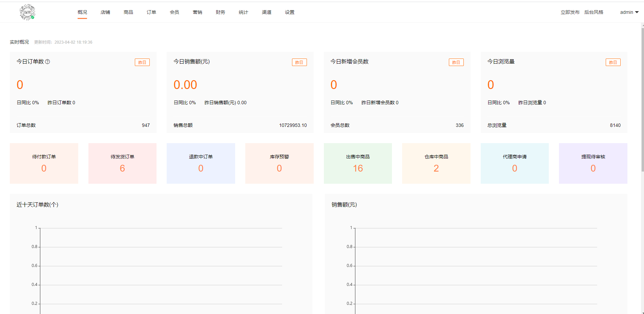Open the 商品 menu
Image resolution: width=644 pixels, height=314 pixels.
(x=128, y=12)
